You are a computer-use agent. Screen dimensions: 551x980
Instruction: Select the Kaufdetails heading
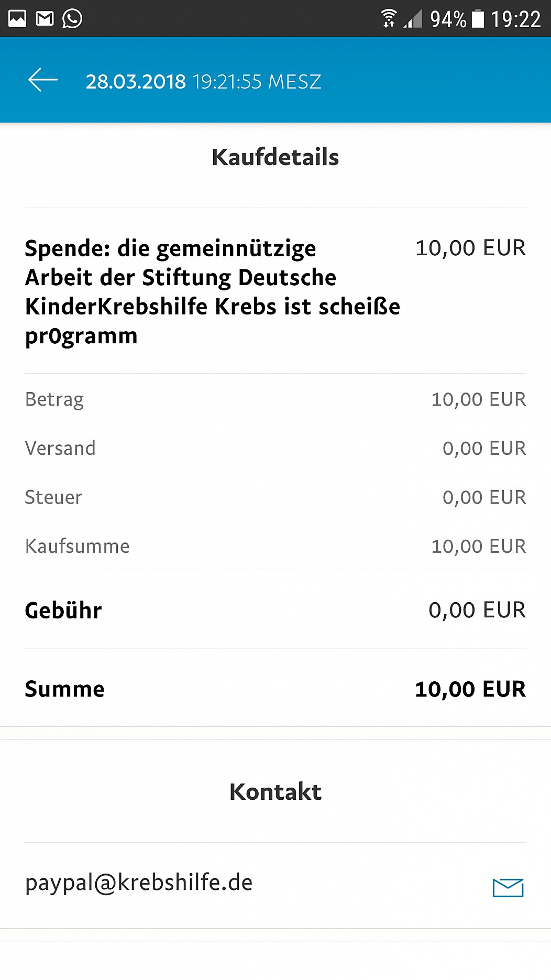tap(275, 157)
